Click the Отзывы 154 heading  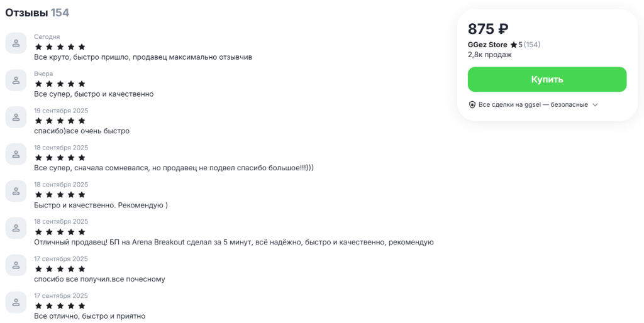pyautogui.click(x=37, y=13)
